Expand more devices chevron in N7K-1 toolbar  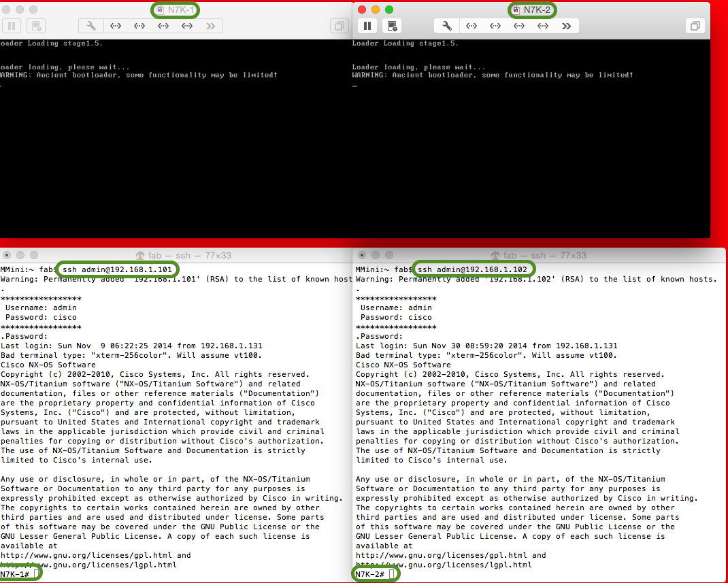click(211, 26)
